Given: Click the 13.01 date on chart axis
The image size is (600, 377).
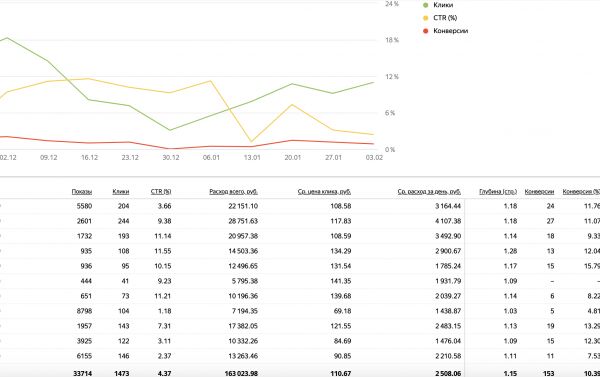Looking at the screenshot, I should 252,158.
